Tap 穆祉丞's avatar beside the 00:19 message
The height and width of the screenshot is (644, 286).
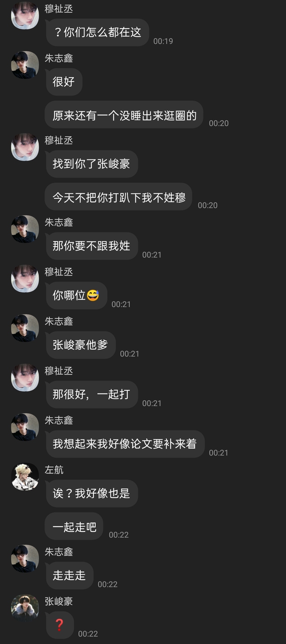(25, 16)
